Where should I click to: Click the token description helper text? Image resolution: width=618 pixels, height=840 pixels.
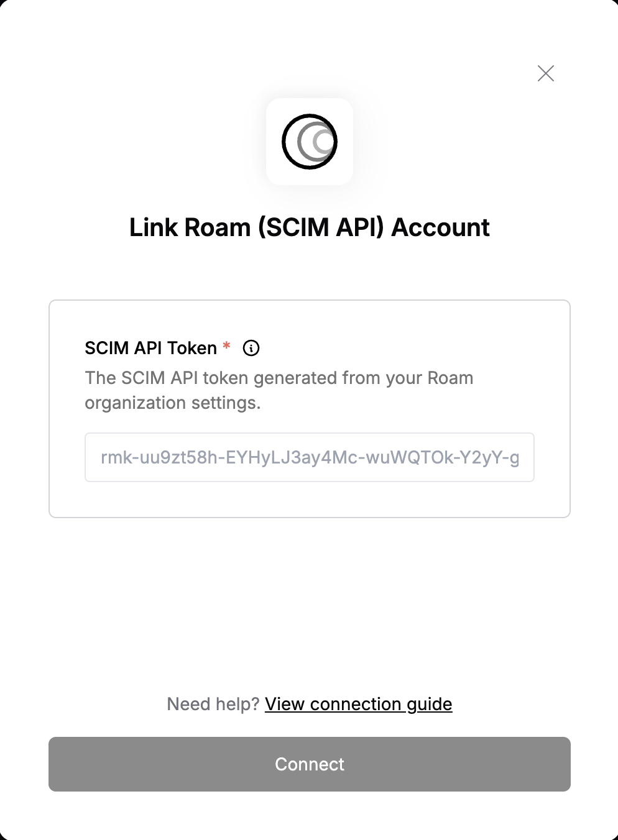point(279,390)
